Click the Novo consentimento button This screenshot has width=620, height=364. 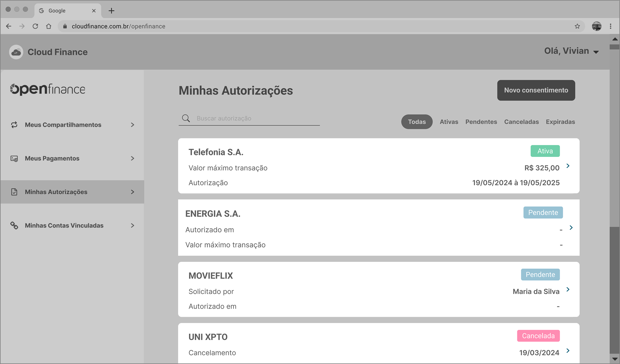(536, 90)
